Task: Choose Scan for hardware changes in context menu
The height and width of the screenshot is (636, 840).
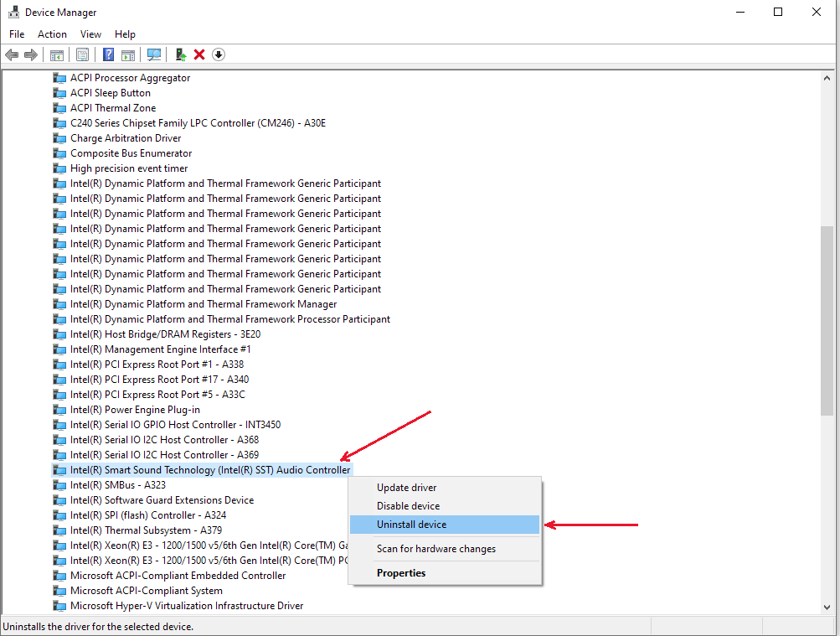Action: click(x=445, y=549)
